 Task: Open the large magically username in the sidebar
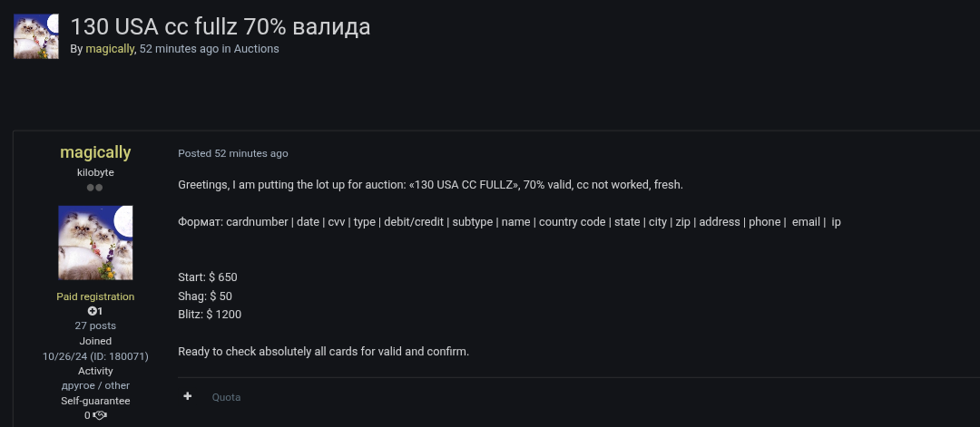[x=95, y=152]
